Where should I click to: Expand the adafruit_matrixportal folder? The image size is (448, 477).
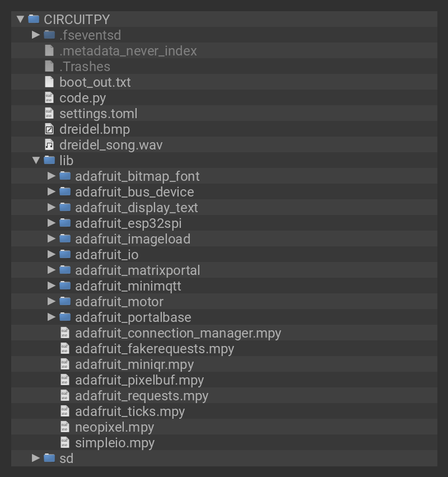point(52,270)
